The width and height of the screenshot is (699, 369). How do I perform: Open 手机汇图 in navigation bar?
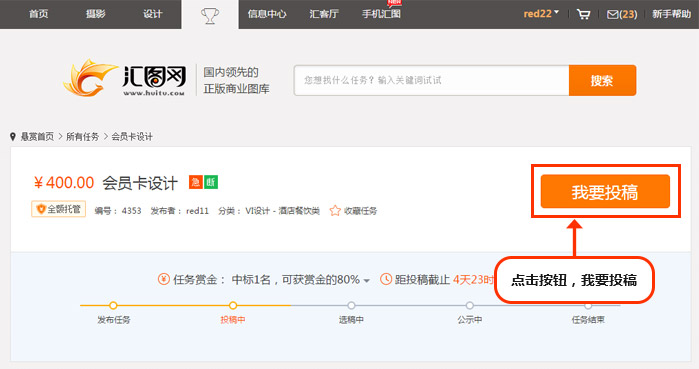coord(381,14)
